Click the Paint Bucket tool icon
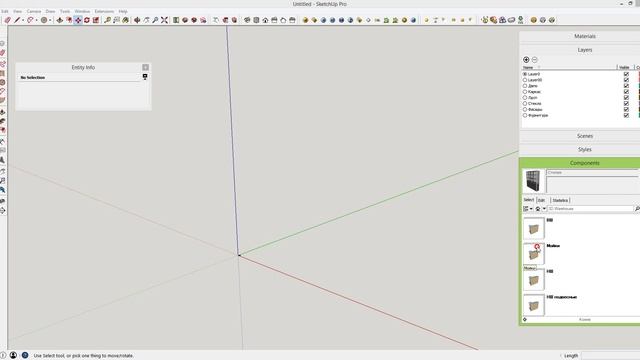640x360 pixels. coord(126,20)
